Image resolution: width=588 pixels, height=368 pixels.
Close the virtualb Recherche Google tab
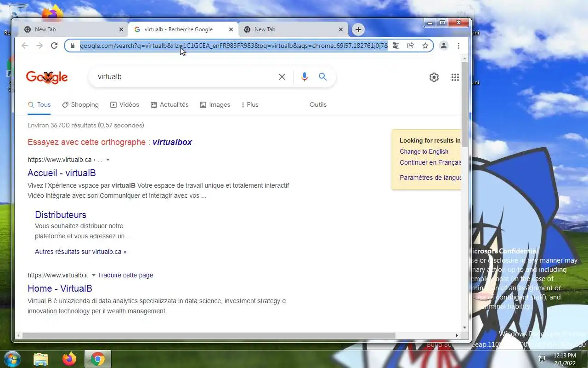point(231,29)
